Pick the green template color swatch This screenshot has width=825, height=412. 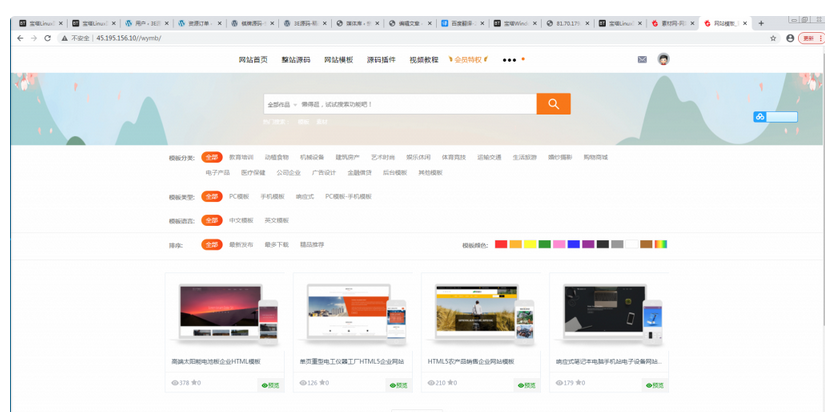pyautogui.click(x=545, y=244)
